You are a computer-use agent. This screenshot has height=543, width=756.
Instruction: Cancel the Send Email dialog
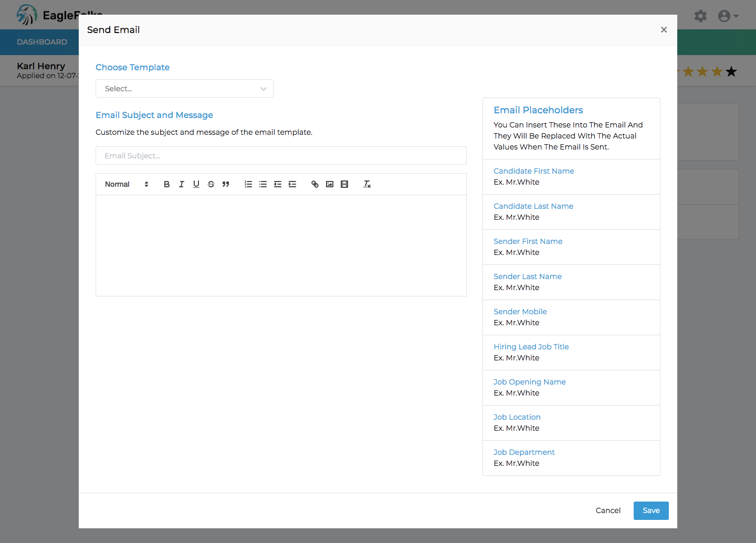(x=608, y=510)
